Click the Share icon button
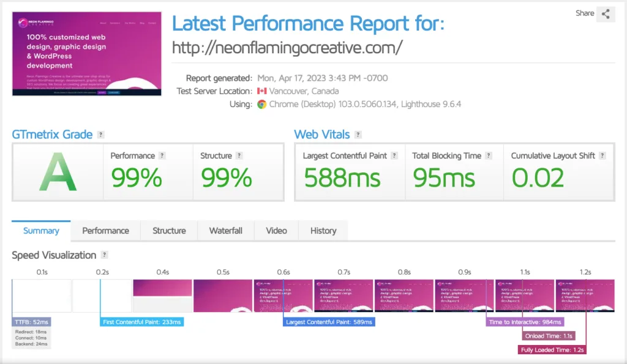This screenshot has height=364, width=627. click(x=606, y=14)
